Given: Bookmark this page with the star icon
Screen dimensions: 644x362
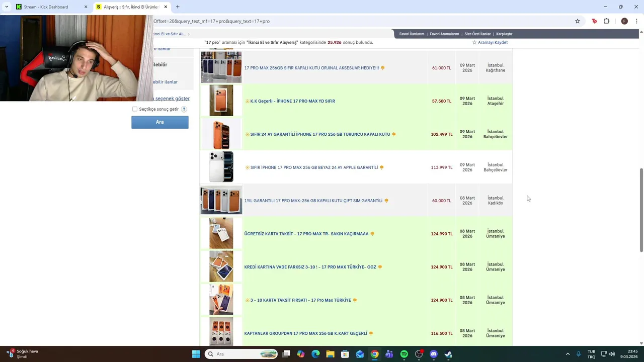Looking at the screenshot, I should click(578, 21).
